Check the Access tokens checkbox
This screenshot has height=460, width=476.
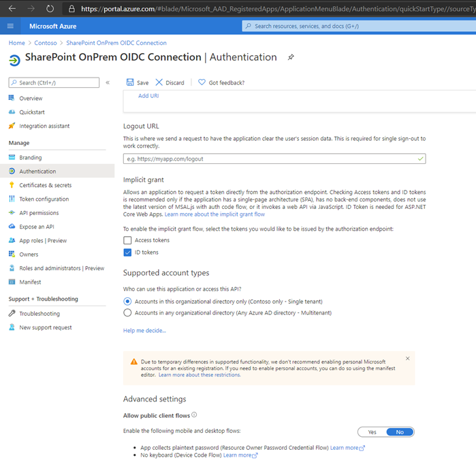[127, 240]
